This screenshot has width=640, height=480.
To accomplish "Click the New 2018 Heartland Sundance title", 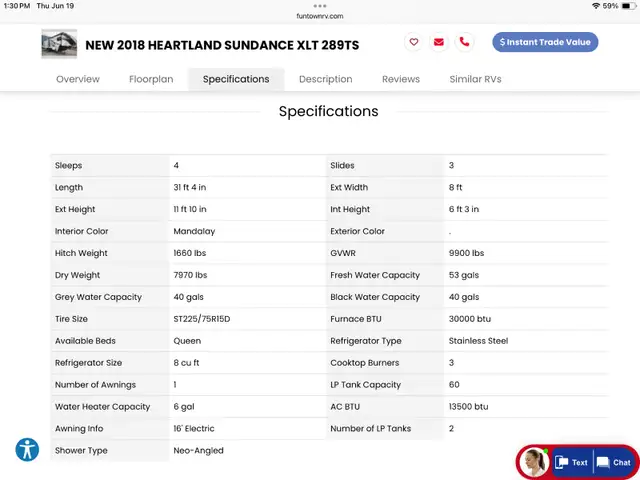I will click(222, 45).
